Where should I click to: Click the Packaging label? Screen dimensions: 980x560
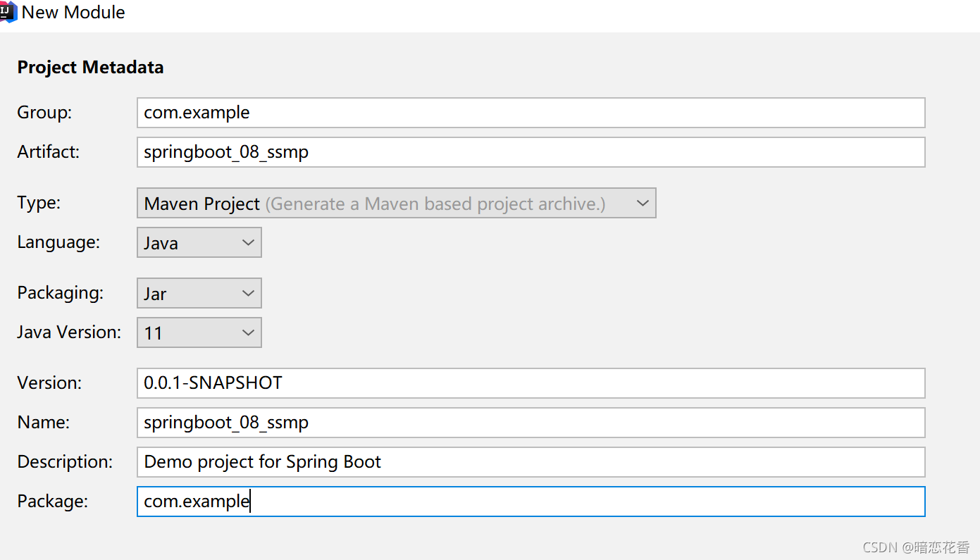60,293
